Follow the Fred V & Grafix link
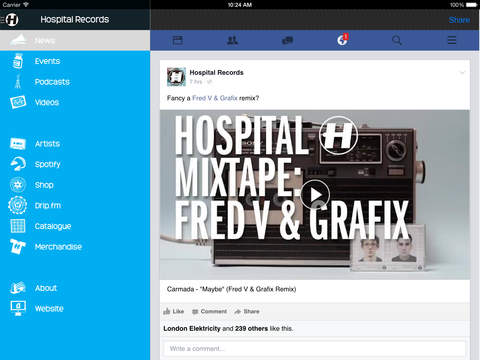 point(215,98)
